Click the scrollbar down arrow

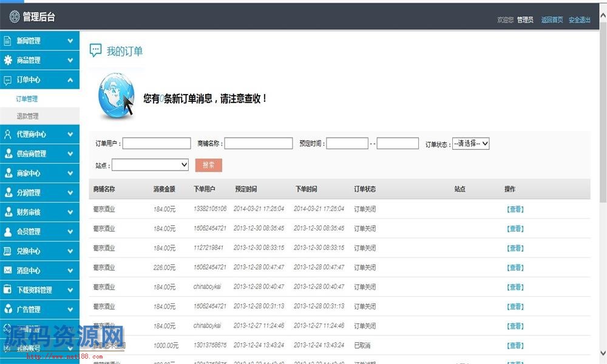coord(603,353)
